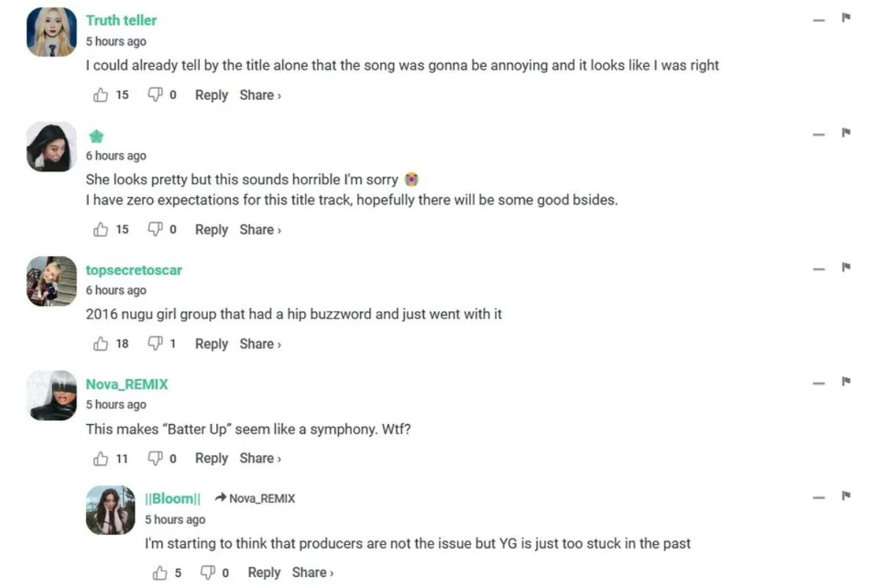Image resolution: width=882 pixels, height=588 pixels.
Task: Reply to topsecretoscar's comment
Action: (x=211, y=344)
